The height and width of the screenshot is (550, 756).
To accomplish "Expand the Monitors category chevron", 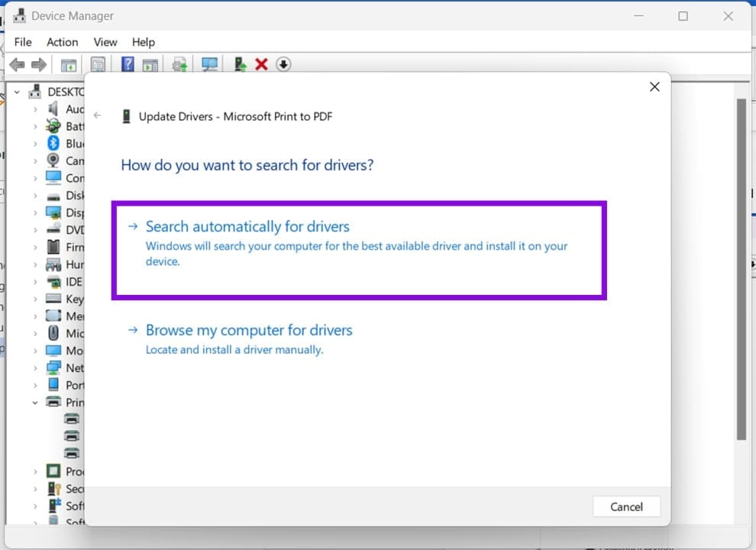I will tap(35, 351).
